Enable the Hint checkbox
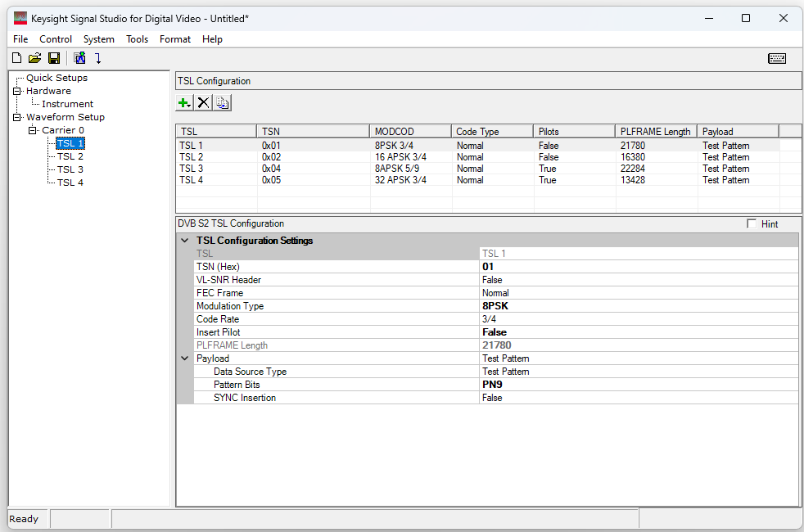804x532 pixels. pyautogui.click(x=752, y=223)
